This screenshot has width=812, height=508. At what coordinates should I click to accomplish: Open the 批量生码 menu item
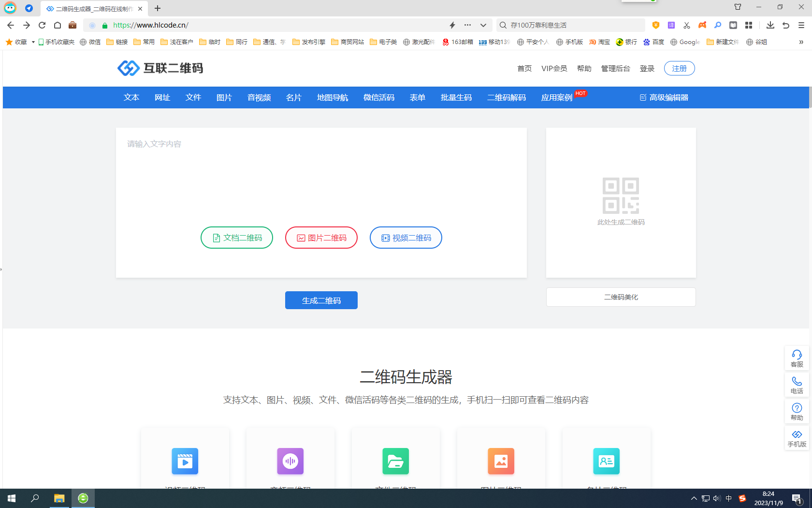[456, 98]
